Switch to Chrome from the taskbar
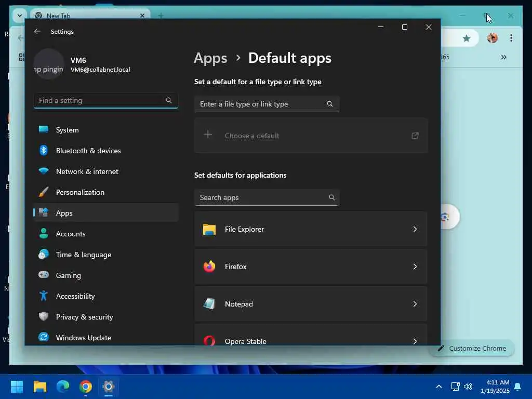 [86, 387]
